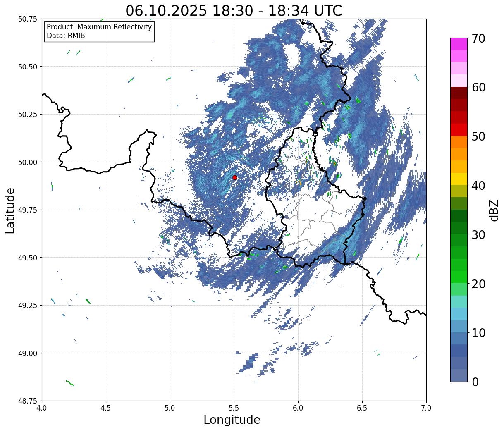Click the latitude tick label 49.75
This screenshot has height=430, width=504.
[28, 210]
